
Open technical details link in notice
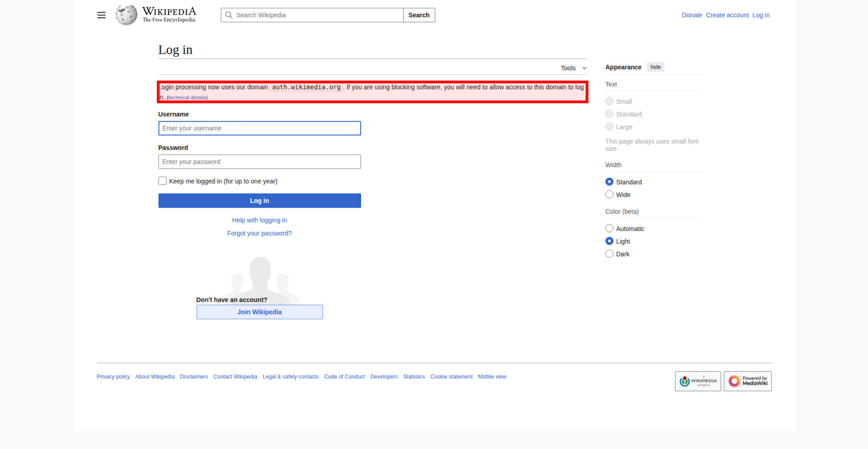click(187, 98)
